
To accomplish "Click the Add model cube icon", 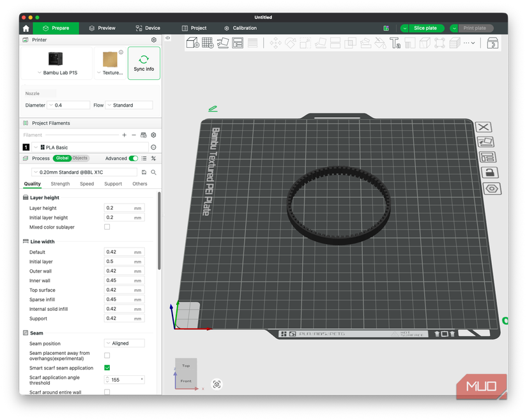I will point(192,43).
